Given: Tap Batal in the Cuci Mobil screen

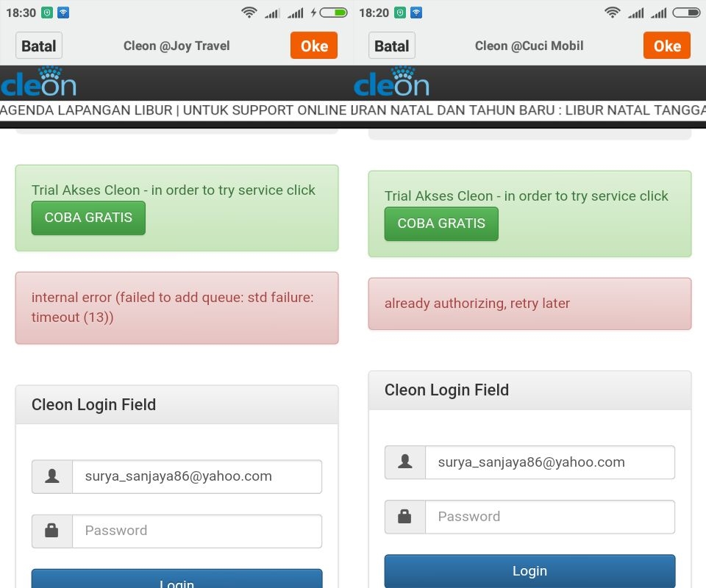Looking at the screenshot, I should point(392,46).
